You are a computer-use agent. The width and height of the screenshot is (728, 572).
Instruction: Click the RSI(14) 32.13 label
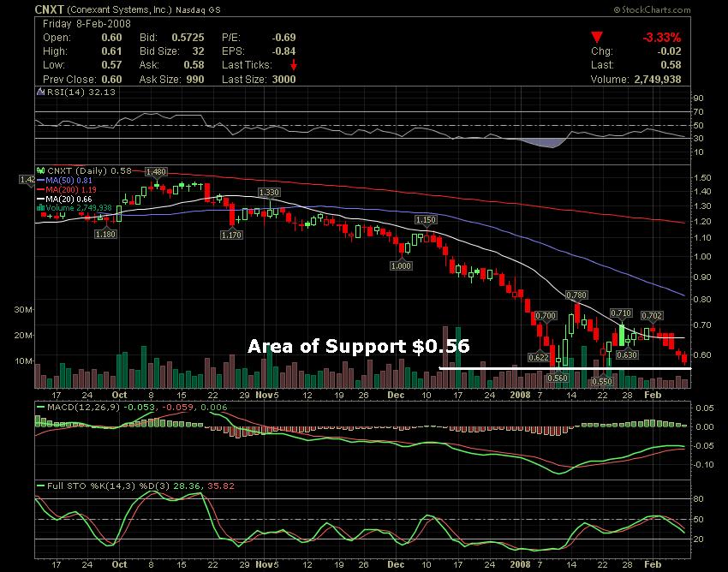click(81, 92)
